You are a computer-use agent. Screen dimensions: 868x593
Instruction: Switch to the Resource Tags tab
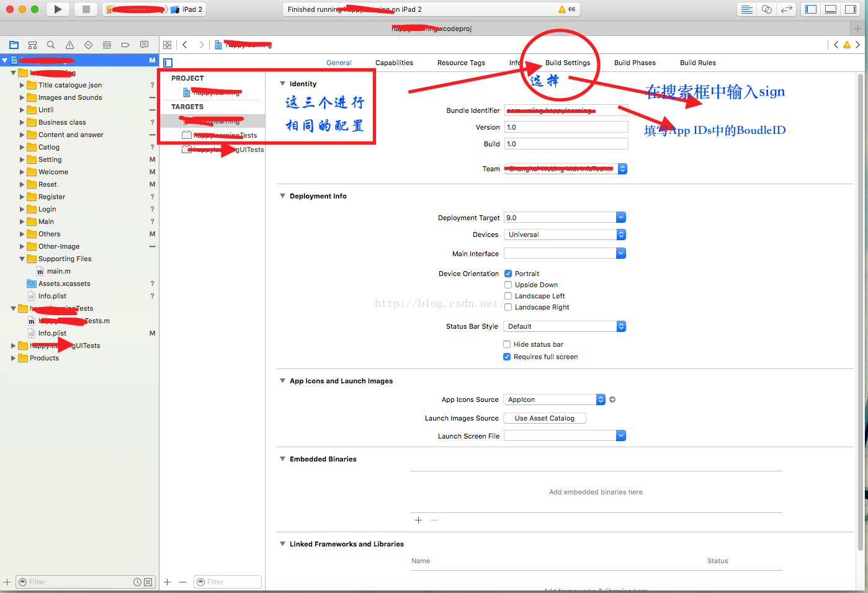461,63
